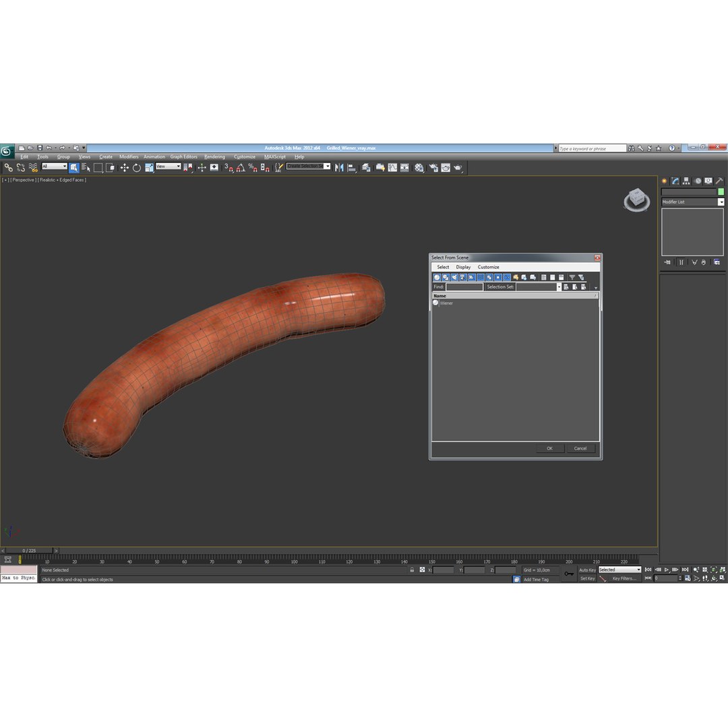
Task: Open the Motion command panel tab
Action: click(698, 181)
